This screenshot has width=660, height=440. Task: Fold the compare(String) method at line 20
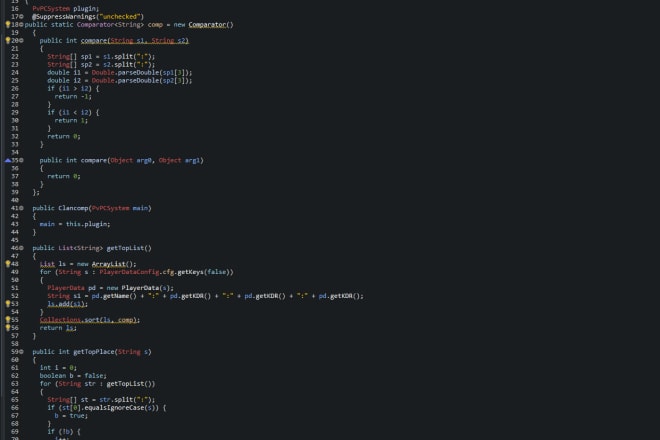21,40
